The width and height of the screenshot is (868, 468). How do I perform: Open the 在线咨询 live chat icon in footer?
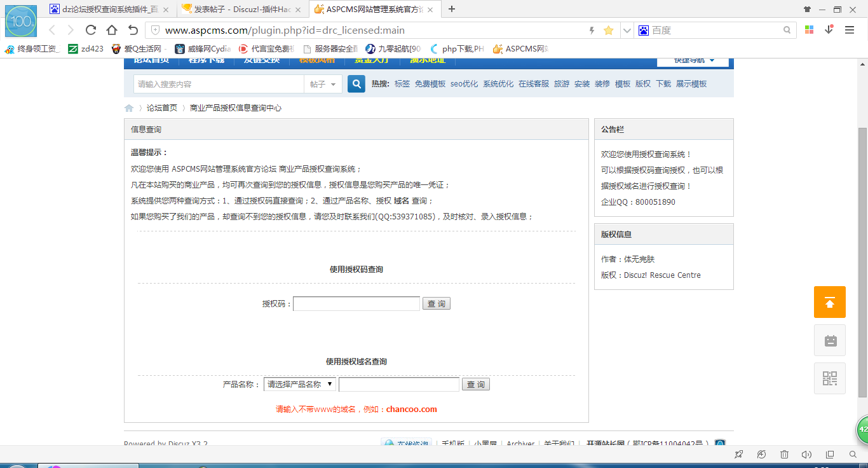pyautogui.click(x=405, y=443)
